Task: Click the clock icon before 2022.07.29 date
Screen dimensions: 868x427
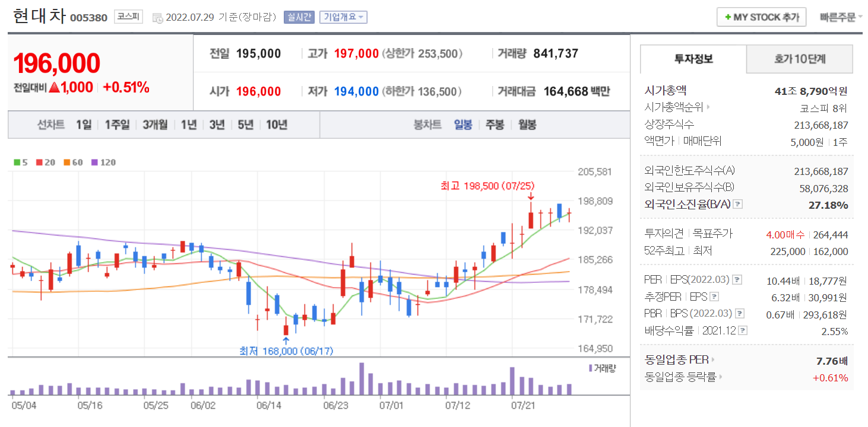Action: [158, 18]
